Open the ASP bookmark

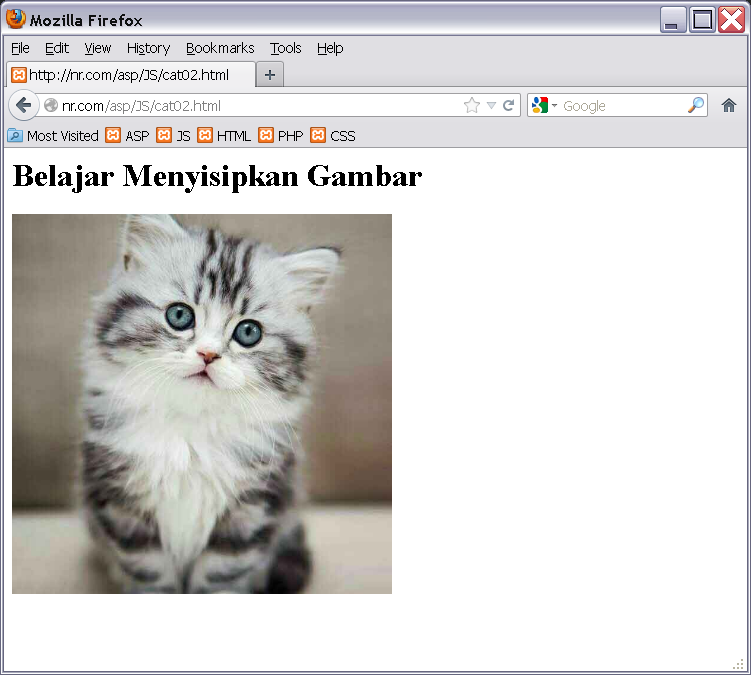coord(127,136)
